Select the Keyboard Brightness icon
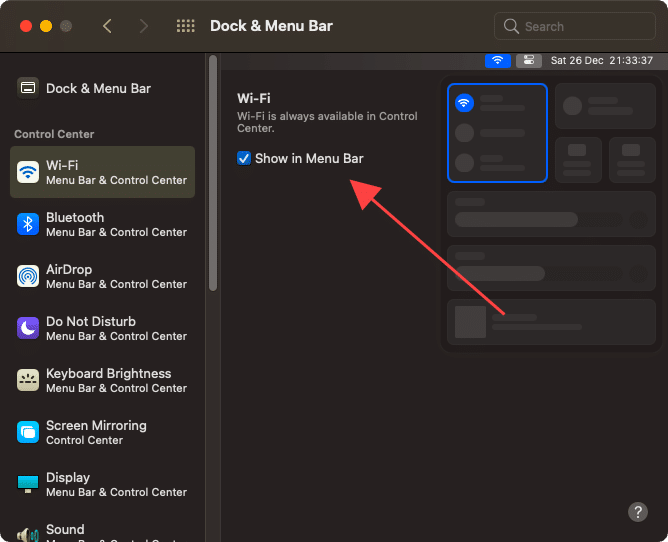 (28, 380)
